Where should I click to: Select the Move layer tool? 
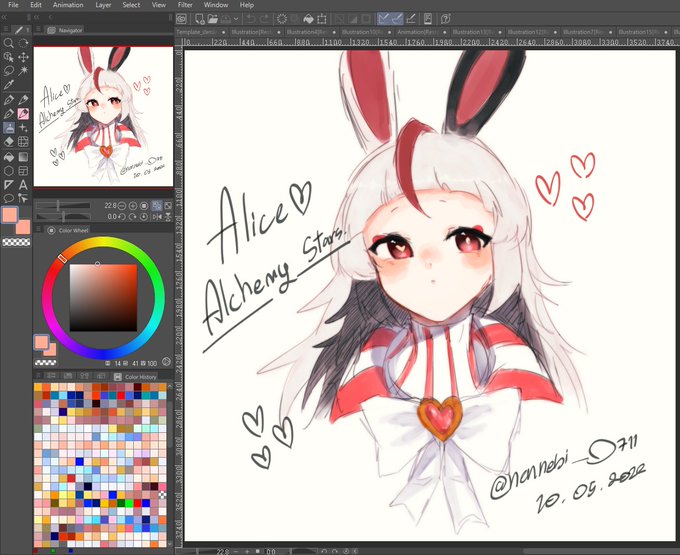[x=23, y=57]
